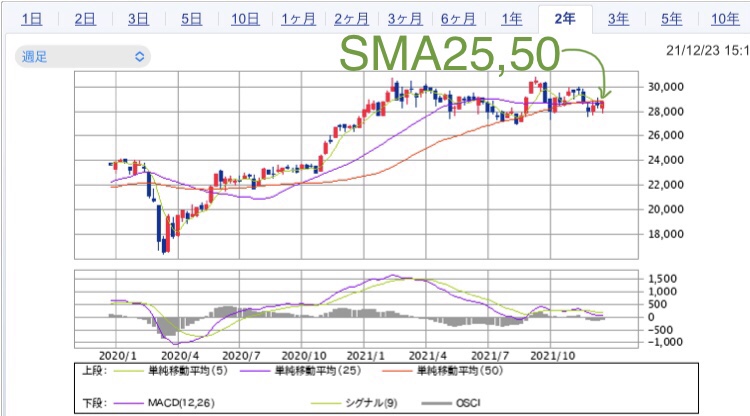Click the active 2年 tab
Image resolution: width=750 pixels, height=416 pixels.
[x=565, y=19]
